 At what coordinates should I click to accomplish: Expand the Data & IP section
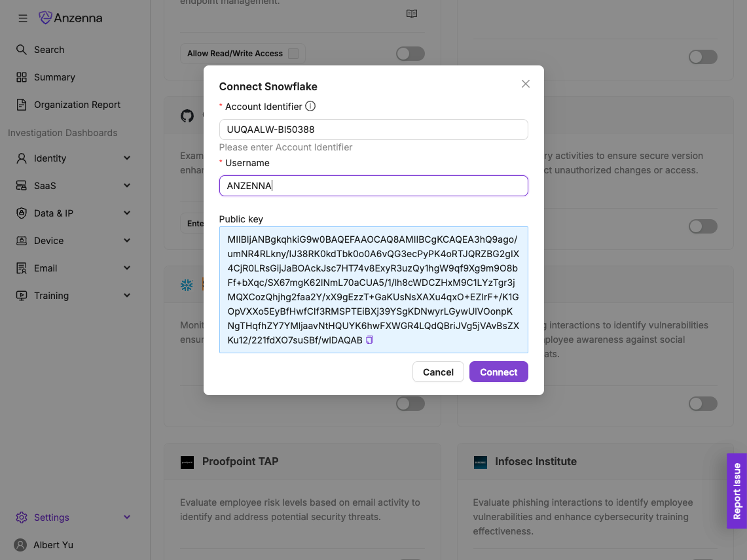pos(127,213)
